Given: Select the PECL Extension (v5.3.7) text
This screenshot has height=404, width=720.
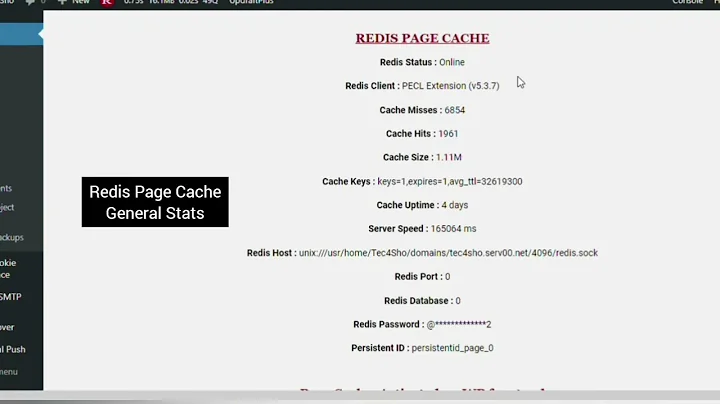Looking at the screenshot, I should click(450, 86).
